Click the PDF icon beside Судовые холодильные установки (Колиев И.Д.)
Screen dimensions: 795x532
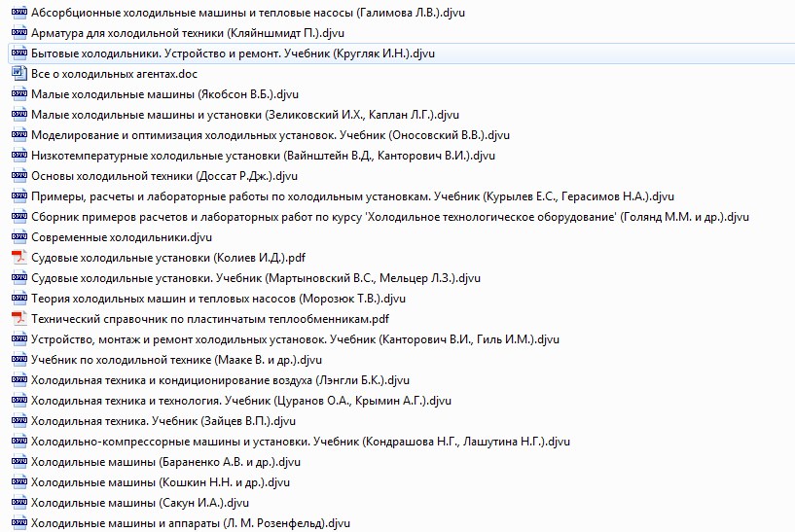[19, 258]
